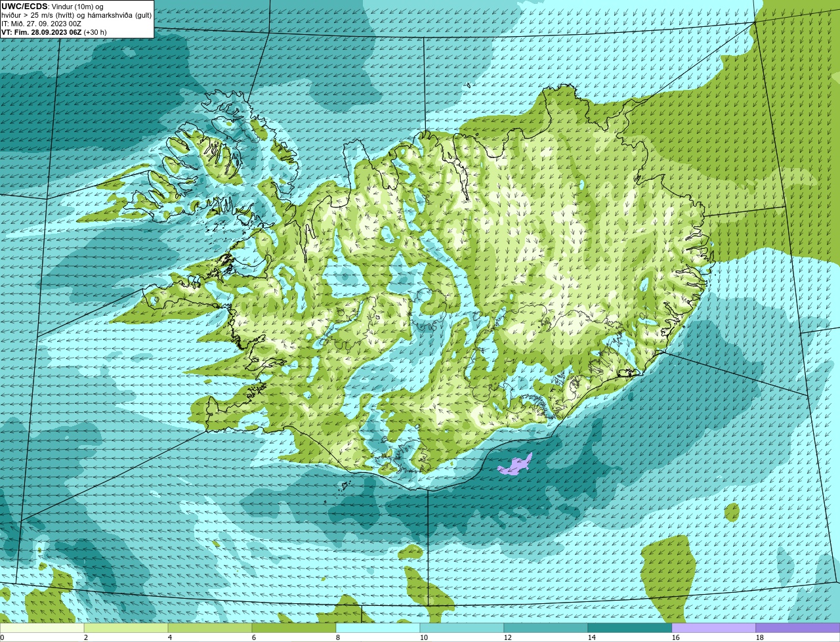The width and height of the screenshot is (840, 642).
Task: Click the legend scale label '14'
Action: click(x=591, y=637)
